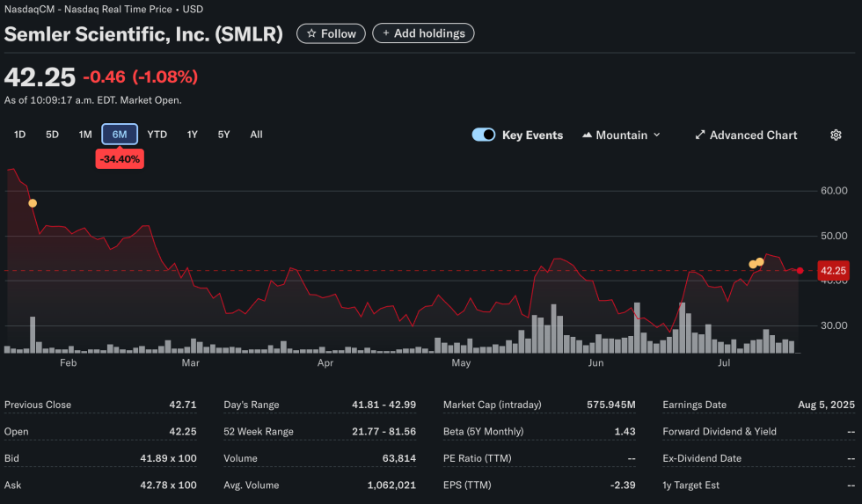Click the star icon in Follow button
The height and width of the screenshot is (504, 862).
pos(311,33)
